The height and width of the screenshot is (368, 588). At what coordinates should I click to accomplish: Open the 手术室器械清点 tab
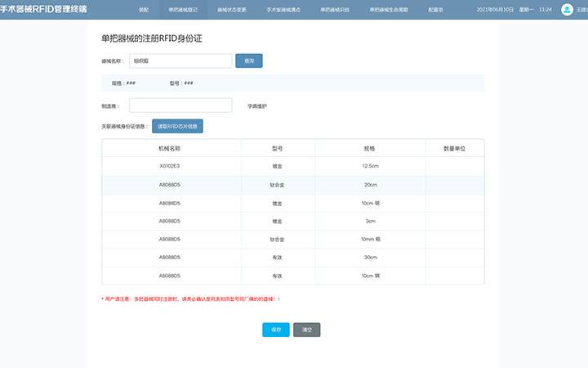[x=283, y=10]
